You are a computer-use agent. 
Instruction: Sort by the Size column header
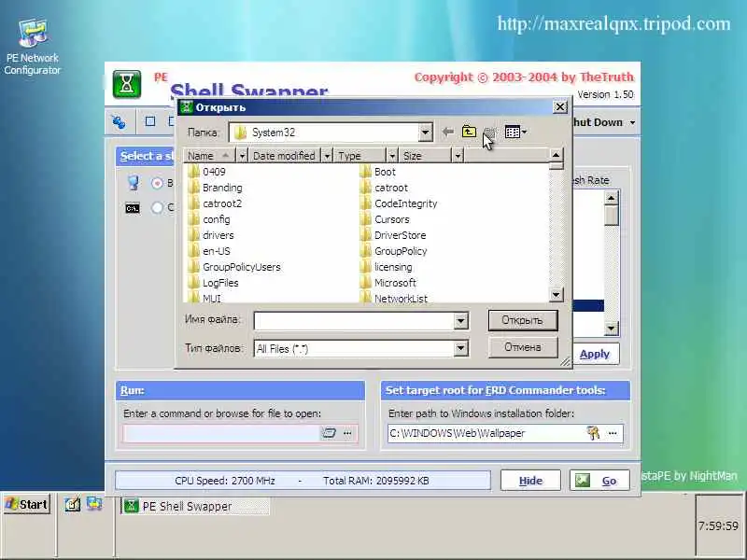425,155
